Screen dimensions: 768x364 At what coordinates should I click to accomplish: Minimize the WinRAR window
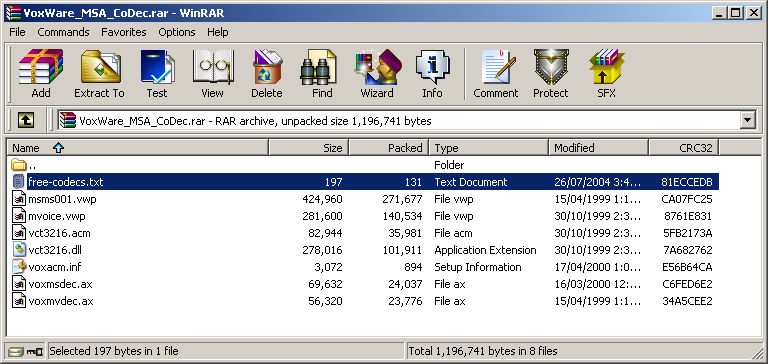tap(720, 13)
